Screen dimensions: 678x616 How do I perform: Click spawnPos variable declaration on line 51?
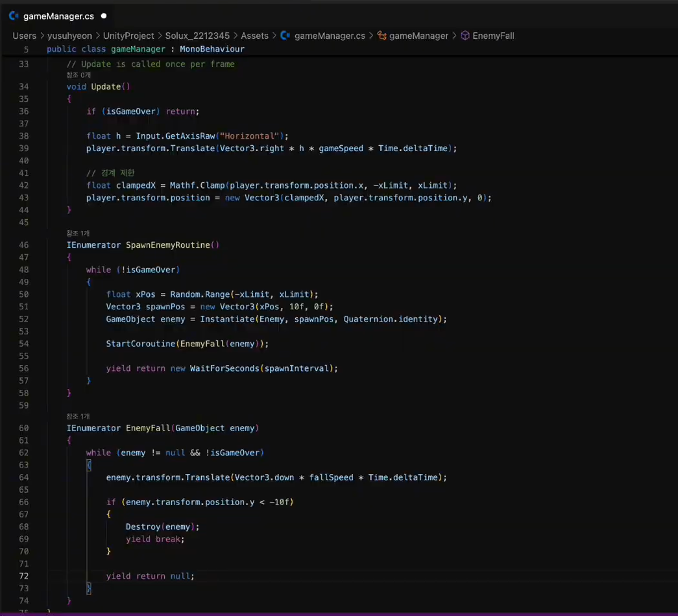tap(165, 307)
